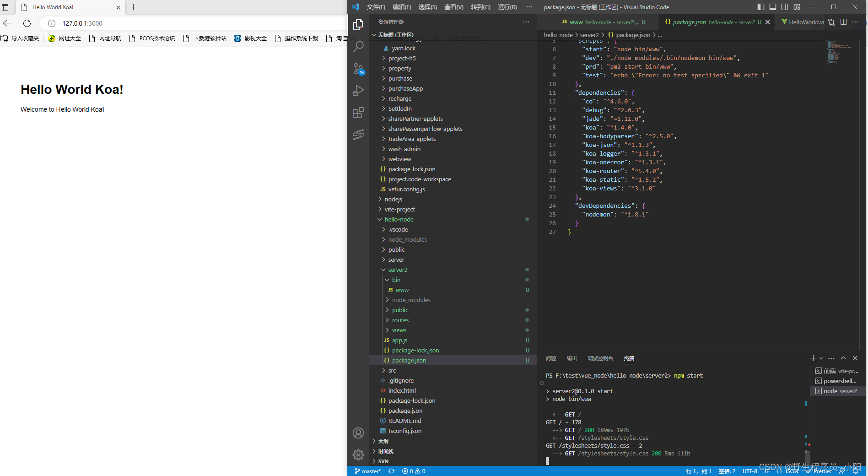Screen dimensions: 868x476
Task: Open the 网址大全 bookmark
Action: tap(65, 38)
